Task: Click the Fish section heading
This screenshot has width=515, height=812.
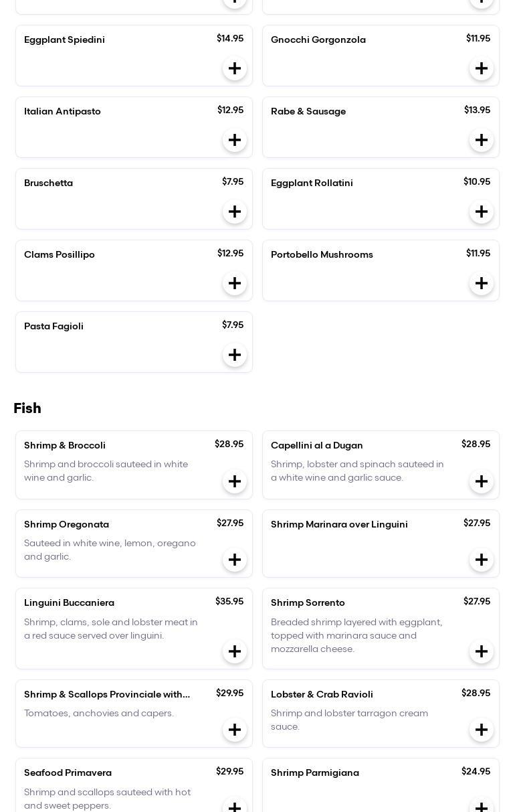Action: [27, 408]
